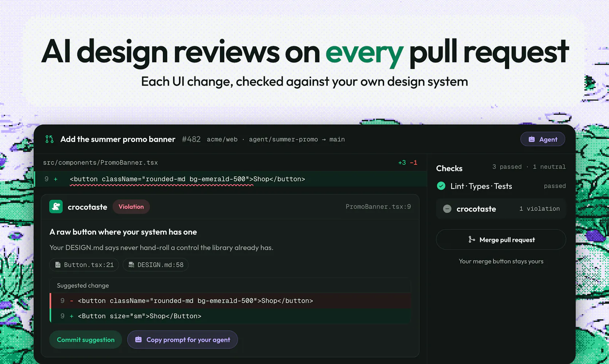Click the +3 additions count
Screen dimensions: 609x364
[402, 162]
